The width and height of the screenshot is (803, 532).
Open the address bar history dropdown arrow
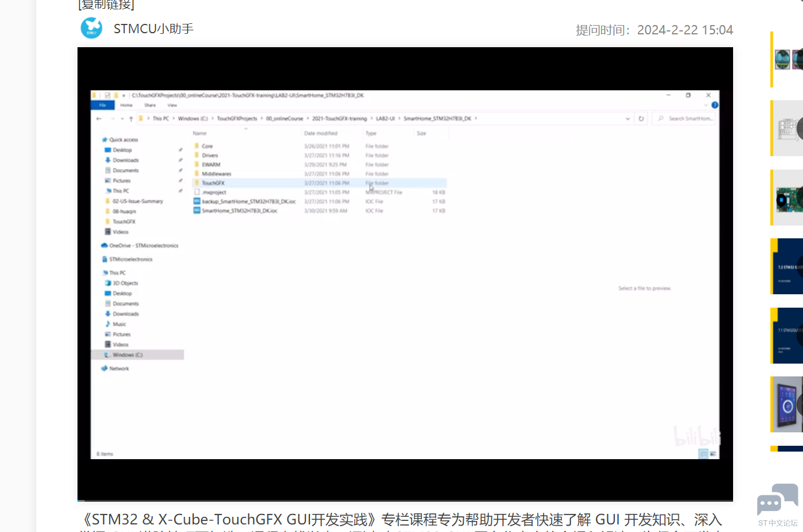628,119
